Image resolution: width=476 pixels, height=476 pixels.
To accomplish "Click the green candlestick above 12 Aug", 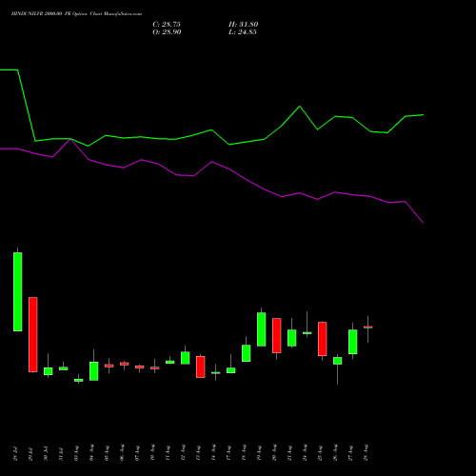I will click(186, 358).
